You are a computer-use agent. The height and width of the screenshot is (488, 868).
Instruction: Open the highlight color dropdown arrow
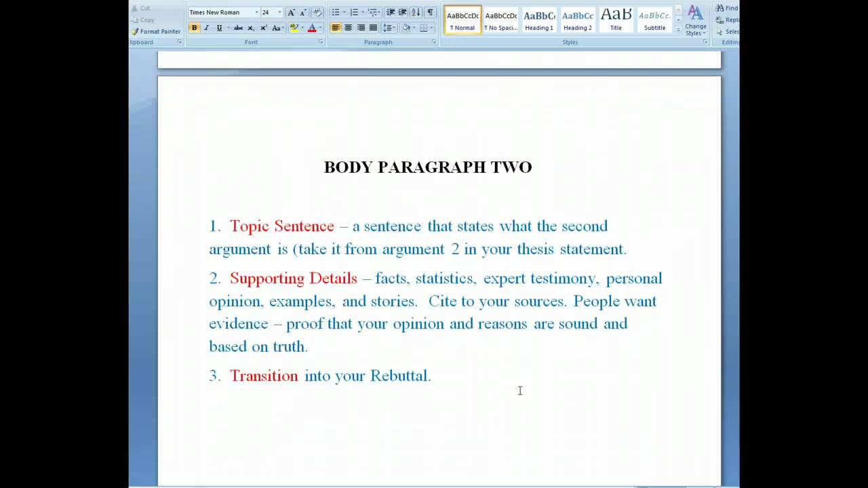(x=302, y=28)
